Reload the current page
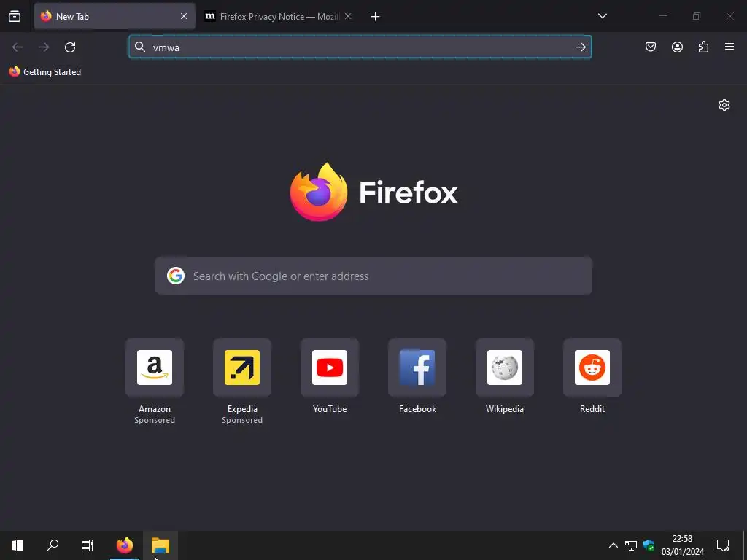This screenshot has width=747, height=560. [x=70, y=47]
